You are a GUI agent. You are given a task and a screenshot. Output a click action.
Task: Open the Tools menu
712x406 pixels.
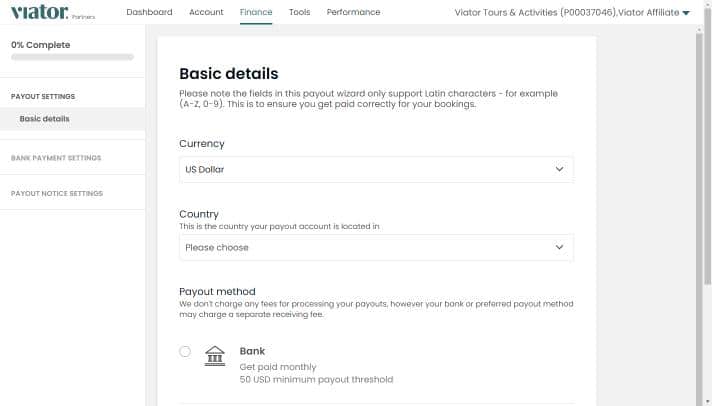299,12
